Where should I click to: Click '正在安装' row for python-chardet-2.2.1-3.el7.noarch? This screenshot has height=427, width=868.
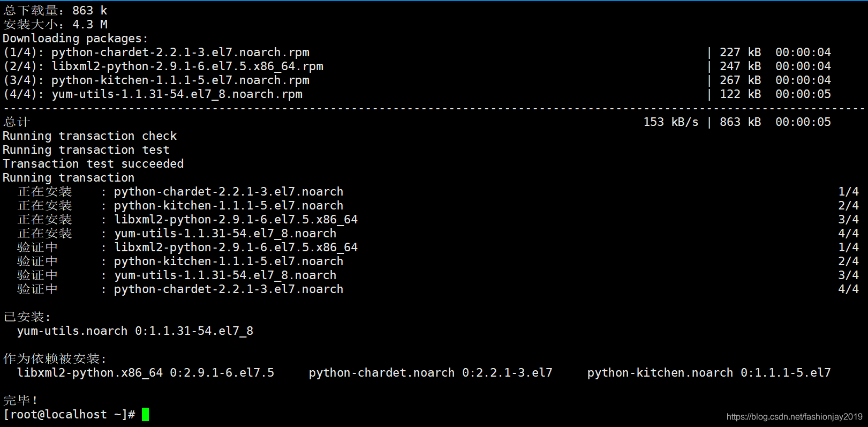click(x=439, y=192)
